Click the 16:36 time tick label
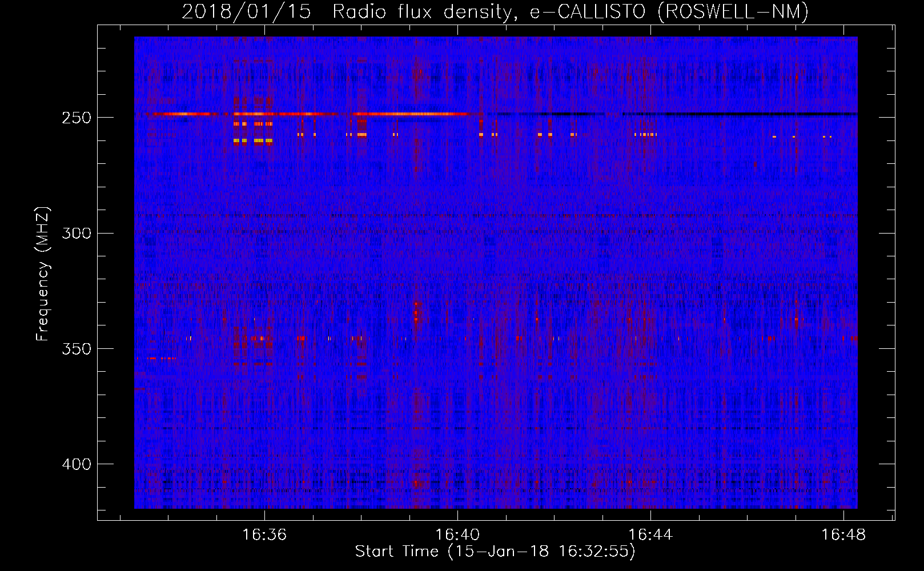Screen dimensions: 924x571 [x=264, y=535]
